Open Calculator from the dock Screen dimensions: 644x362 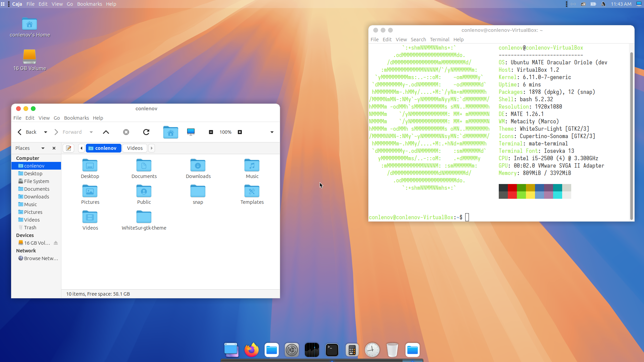[352, 350]
